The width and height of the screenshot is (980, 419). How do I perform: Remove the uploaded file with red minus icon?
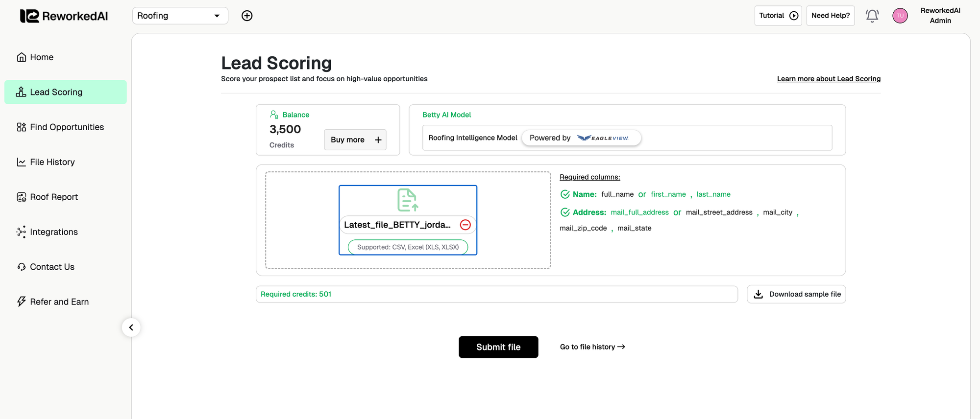[465, 225]
